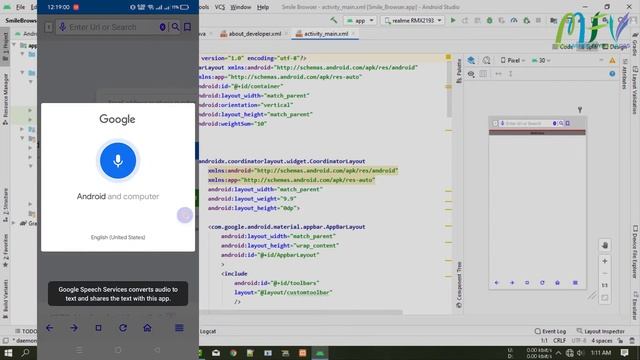Select pan hand tool in design preview
The width and height of the screenshot is (640, 360).
tap(605, 245)
